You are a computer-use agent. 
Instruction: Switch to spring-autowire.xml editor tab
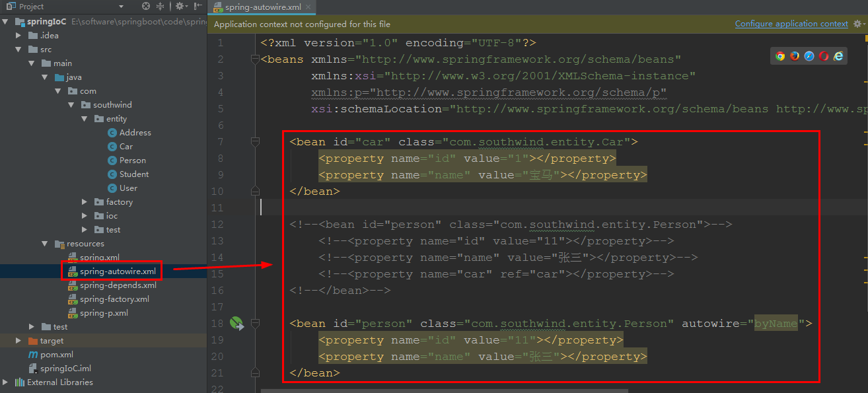(263, 8)
